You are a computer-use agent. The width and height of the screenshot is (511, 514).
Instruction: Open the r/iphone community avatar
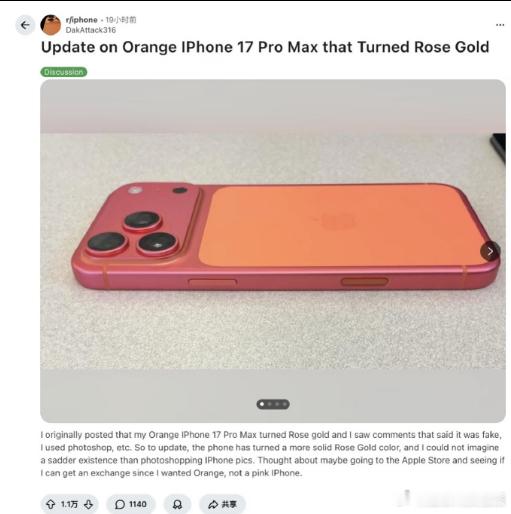(x=51, y=25)
